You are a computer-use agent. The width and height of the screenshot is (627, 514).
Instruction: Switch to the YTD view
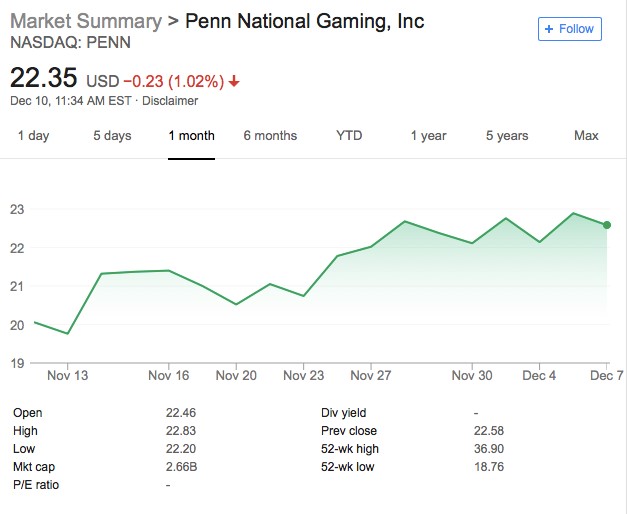[349, 136]
